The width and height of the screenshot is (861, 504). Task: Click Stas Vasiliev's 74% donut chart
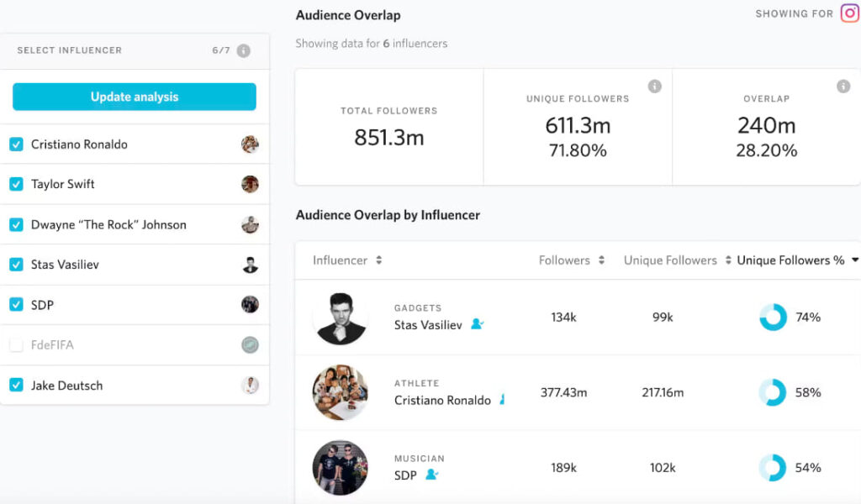(774, 317)
